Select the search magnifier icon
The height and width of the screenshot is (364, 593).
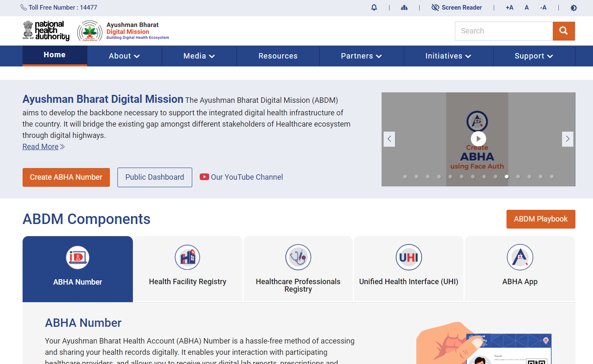tap(563, 31)
